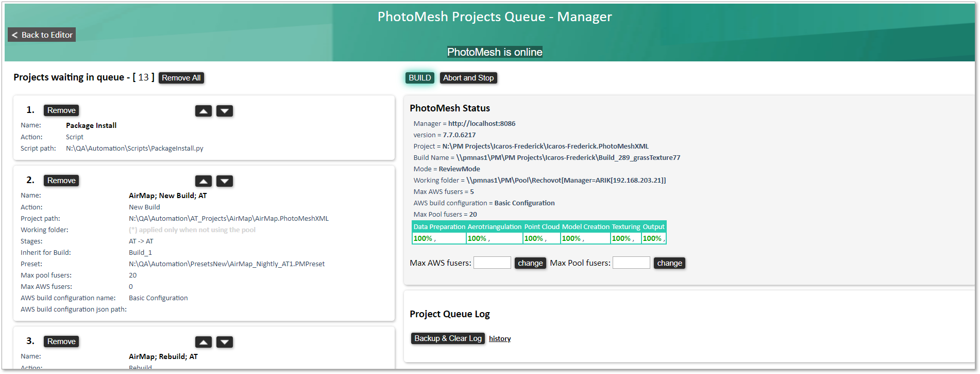Click the 'AirMap; New Build; AT' name

(x=168, y=196)
